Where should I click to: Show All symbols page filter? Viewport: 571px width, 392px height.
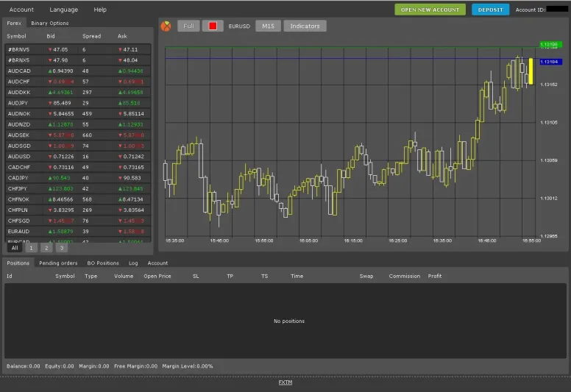(15, 248)
